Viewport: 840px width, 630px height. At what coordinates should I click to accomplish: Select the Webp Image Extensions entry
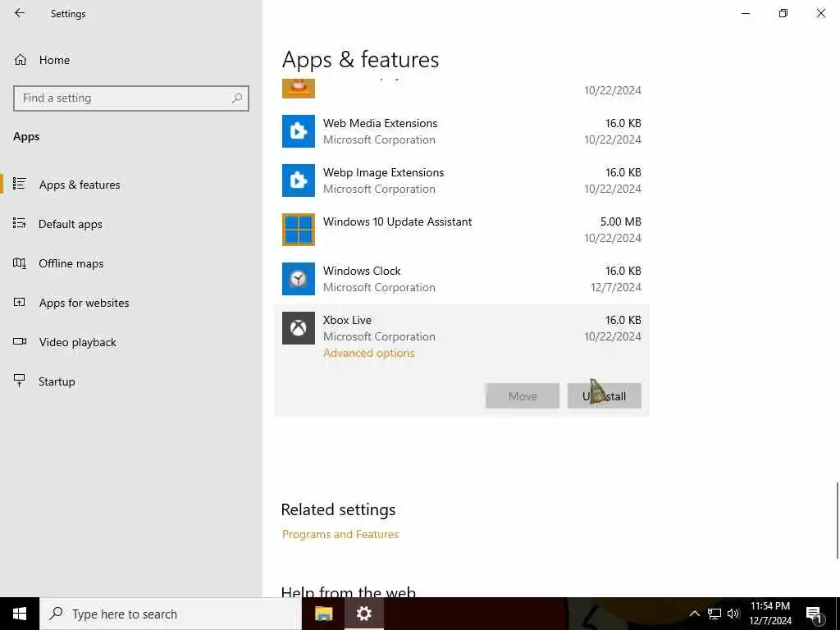coord(462,180)
